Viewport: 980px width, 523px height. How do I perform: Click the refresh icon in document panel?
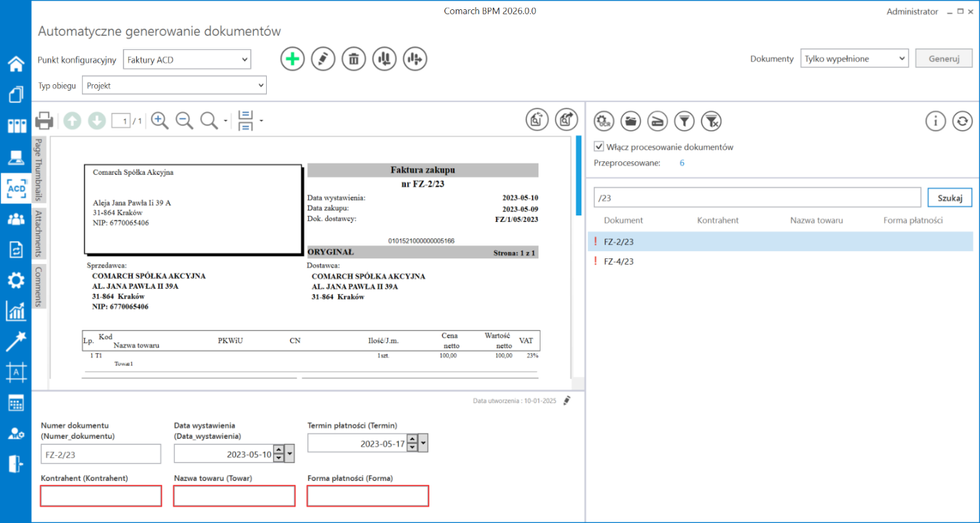coord(962,121)
